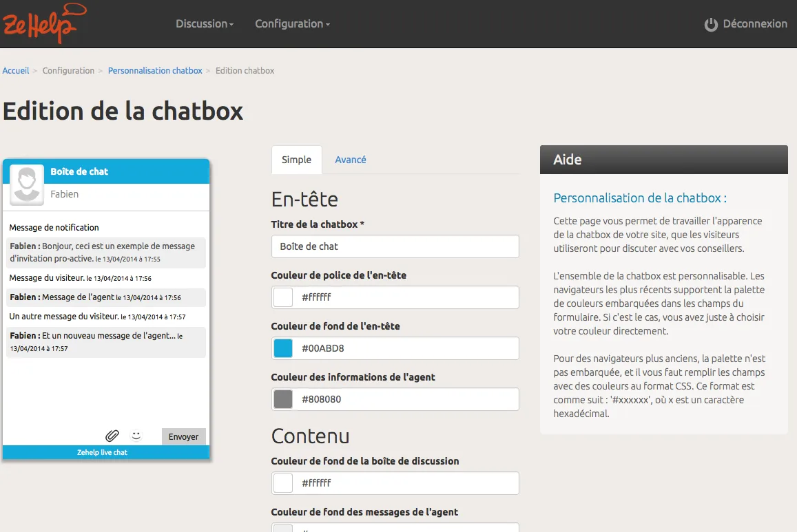
Task: Click the header font color #ffffff field
Action: 395,297
